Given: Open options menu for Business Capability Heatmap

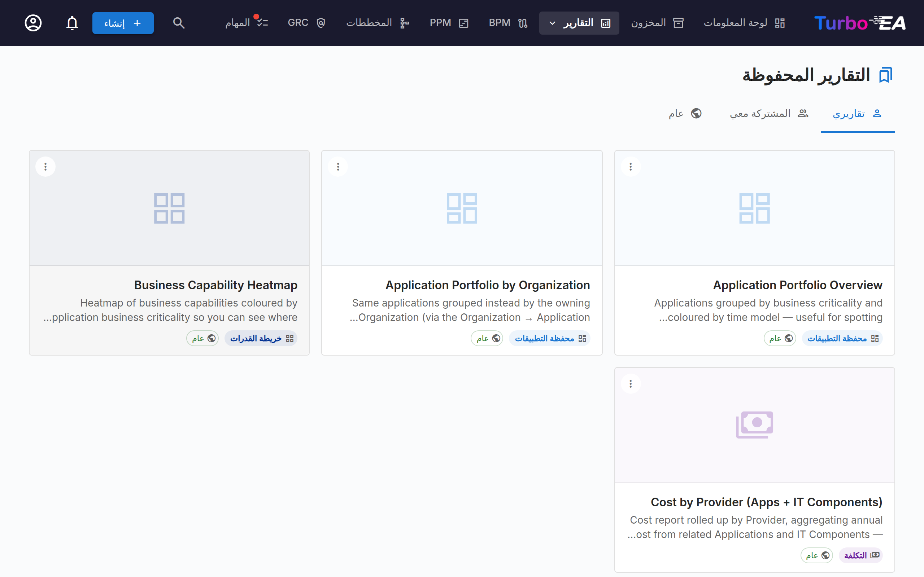Looking at the screenshot, I should pyautogui.click(x=45, y=167).
